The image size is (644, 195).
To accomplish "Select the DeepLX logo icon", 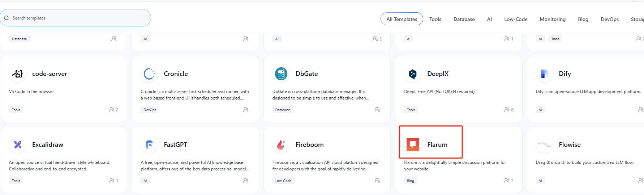I will coord(413,74).
